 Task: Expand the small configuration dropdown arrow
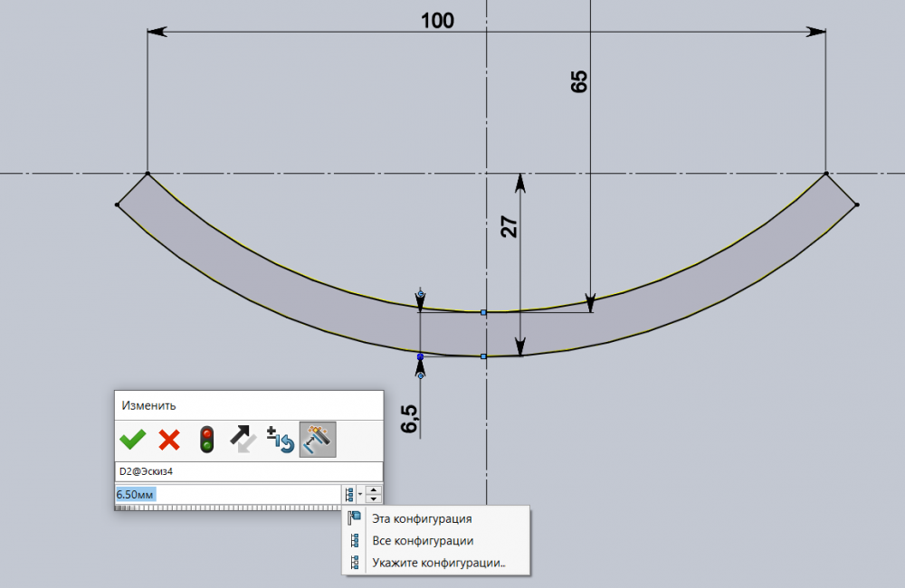[x=360, y=495]
